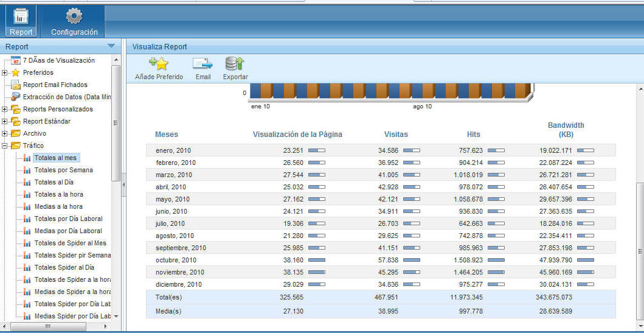Click the Visualiza Report panel title
The height and width of the screenshot is (333, 644).
coord(159,46)
